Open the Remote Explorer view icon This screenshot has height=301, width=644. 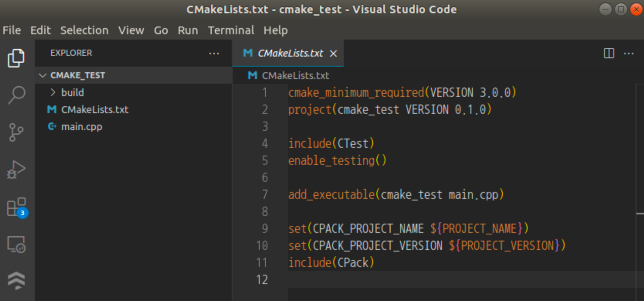point(16,244)
